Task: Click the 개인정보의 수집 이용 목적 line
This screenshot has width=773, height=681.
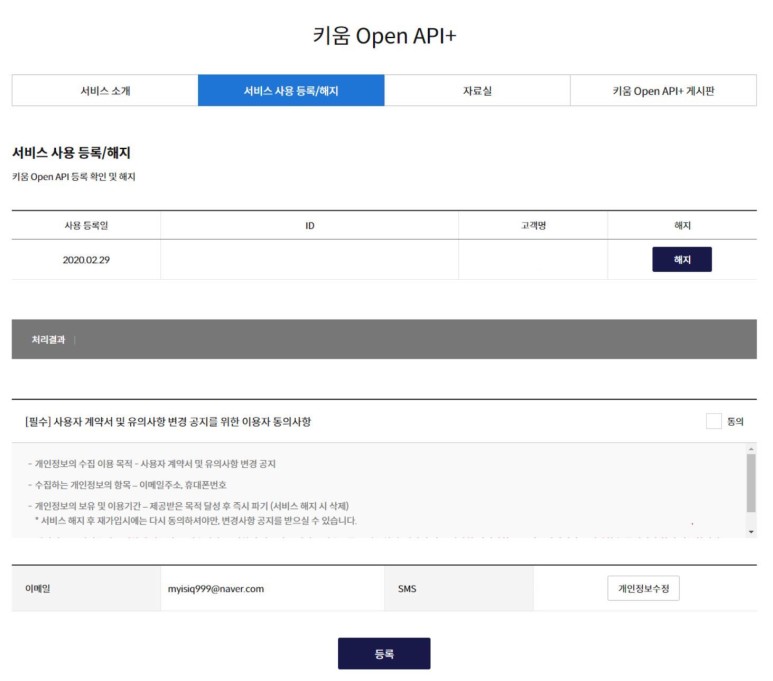Action: click(152, 464)
